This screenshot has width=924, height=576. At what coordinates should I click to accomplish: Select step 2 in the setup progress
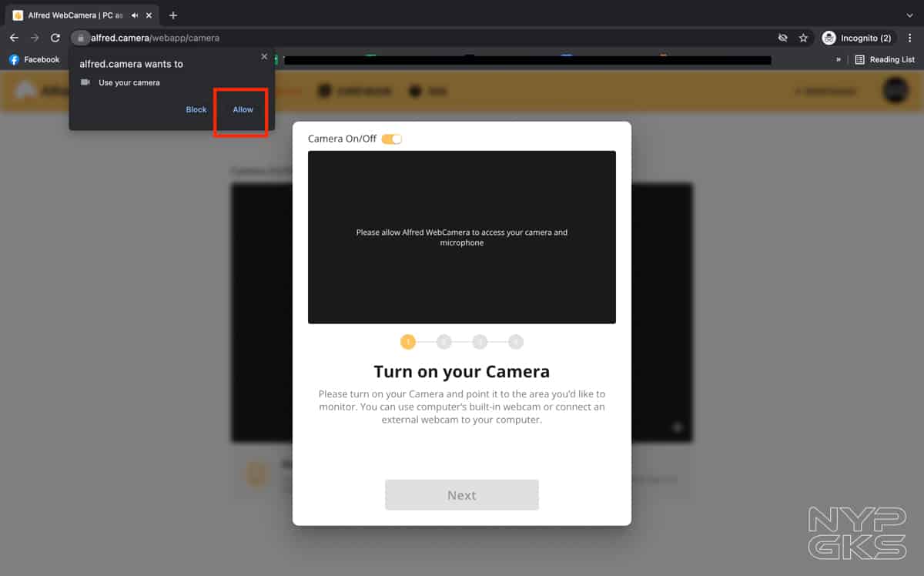(444, 342)
